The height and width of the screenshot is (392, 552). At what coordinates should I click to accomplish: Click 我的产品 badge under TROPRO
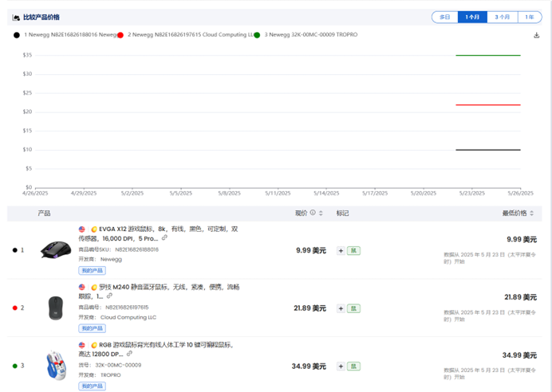tap(93, 386)
